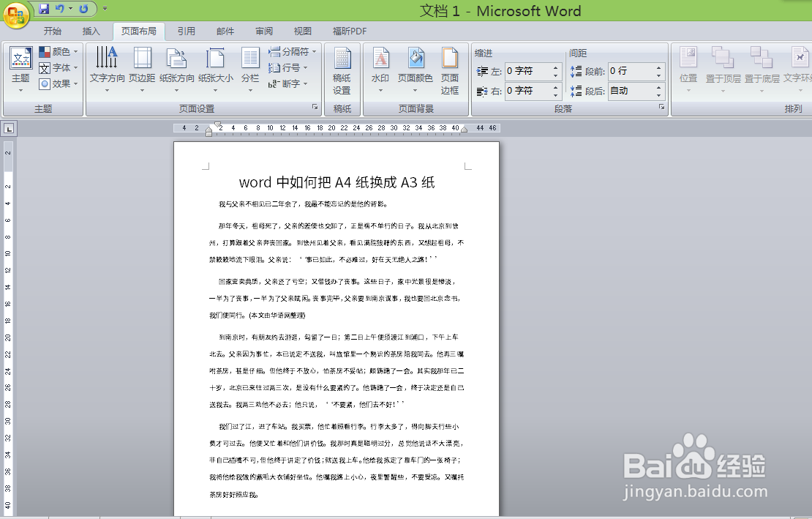Click the Office button orb
Viewport: 812px width, 519px height.
point(16,14)
